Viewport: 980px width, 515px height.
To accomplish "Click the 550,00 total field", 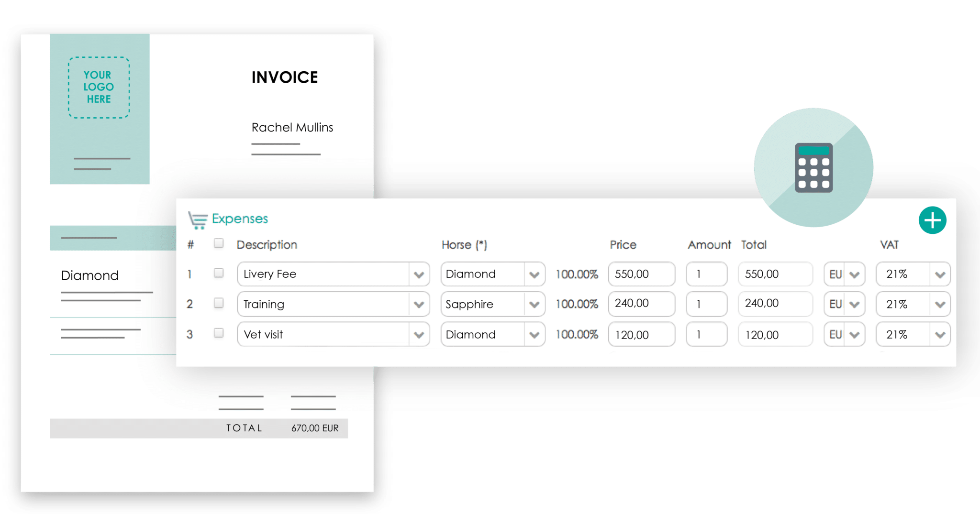I will point(775,274).
